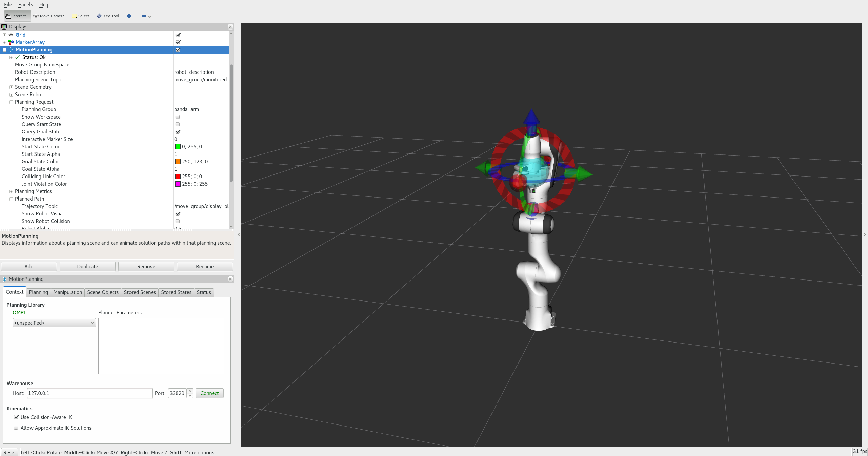Expand the Scene Geometry tree item
868x456 pixels.
(x=11, y=87)
